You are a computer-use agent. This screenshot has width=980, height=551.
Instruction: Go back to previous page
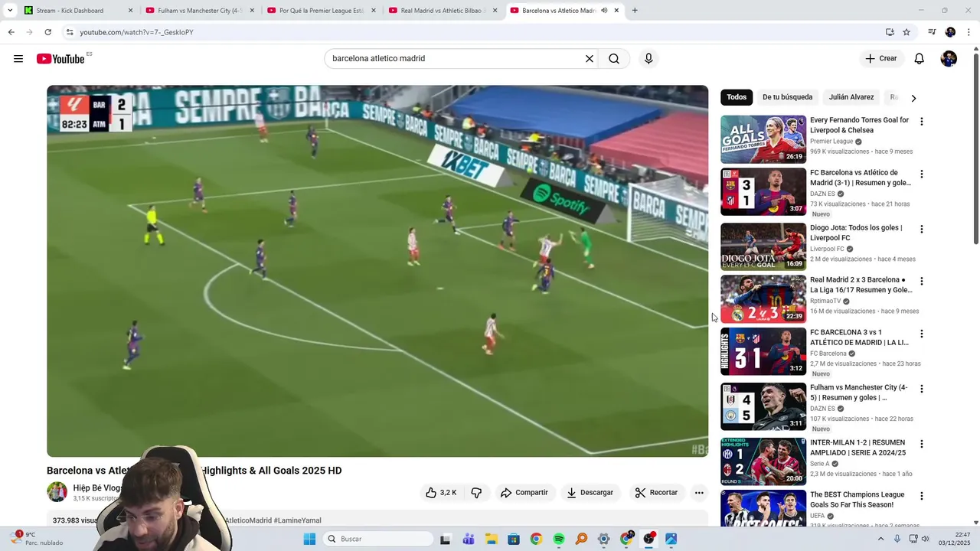coord(11,32)
